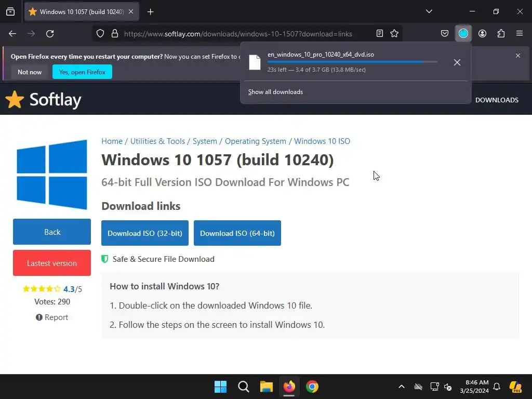Viewport: 532px width, 399px height.
Task: Open the extensions puzzle-piece icon
Action: coord(501,34)
